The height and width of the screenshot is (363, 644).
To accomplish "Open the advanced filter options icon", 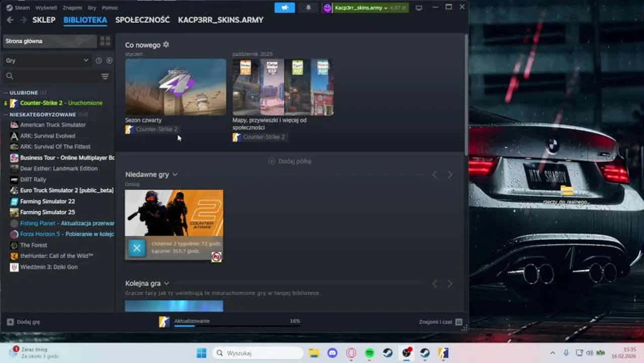I will 105,76.
